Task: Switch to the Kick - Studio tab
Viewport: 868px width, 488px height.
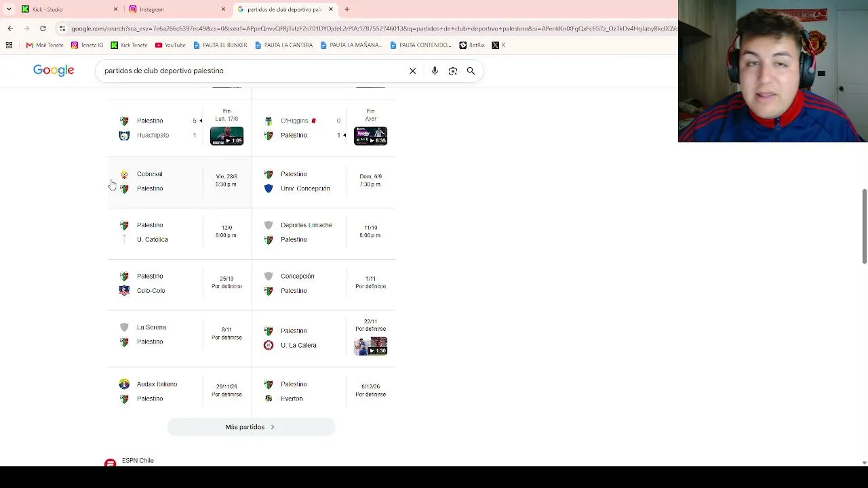Action: coord(68,9)
